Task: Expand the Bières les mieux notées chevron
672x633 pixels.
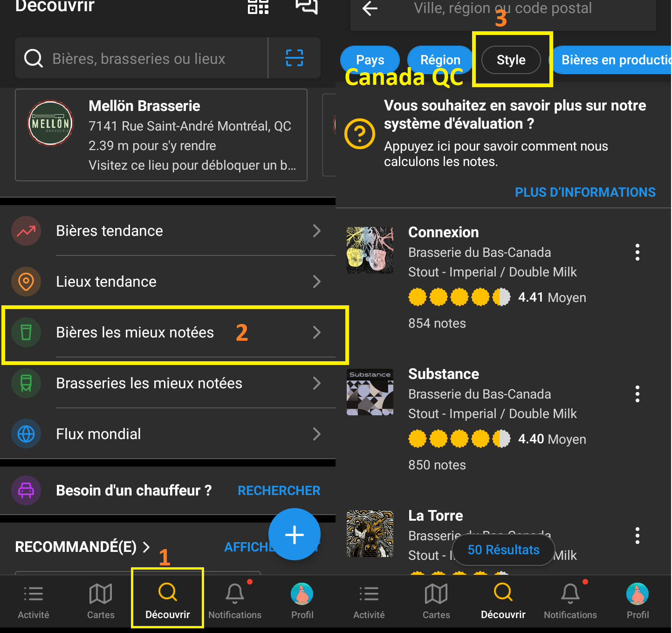Action: tap(317, 332)
